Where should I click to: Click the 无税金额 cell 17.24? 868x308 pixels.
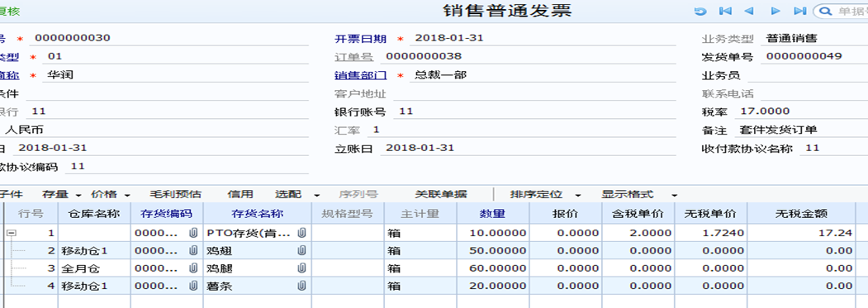802,233
